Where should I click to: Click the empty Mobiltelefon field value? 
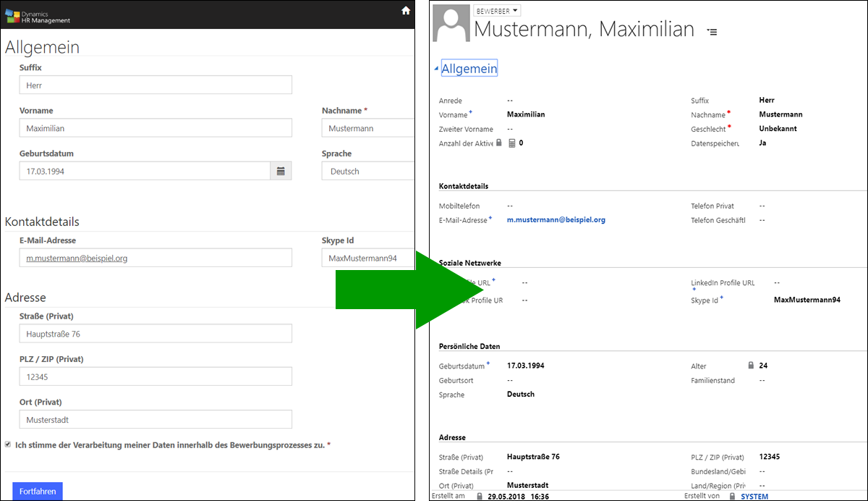tap(510, 206)
